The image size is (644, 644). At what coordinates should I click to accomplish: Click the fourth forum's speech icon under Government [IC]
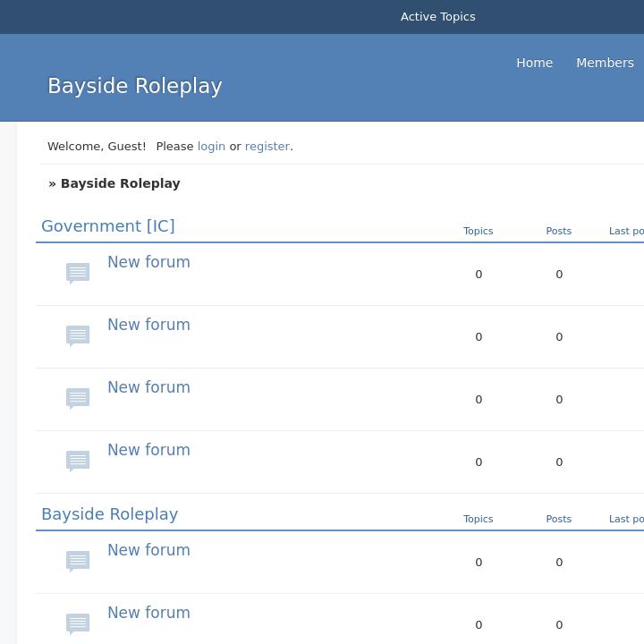pyautogui.click(x=78, y=461)
